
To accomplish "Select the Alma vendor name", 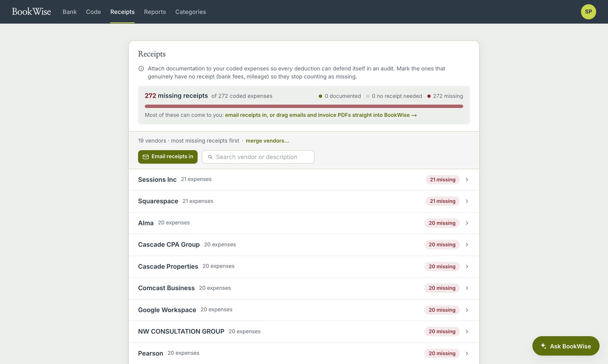I will tap(146, 223).
